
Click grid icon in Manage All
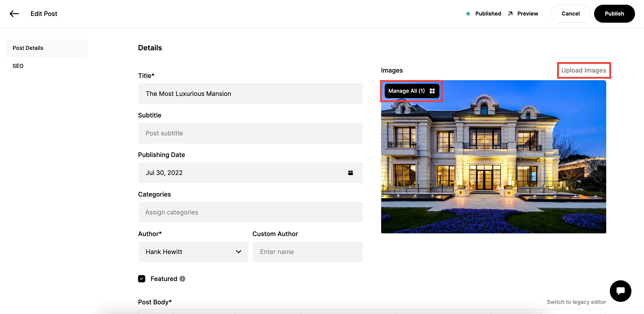432,91
